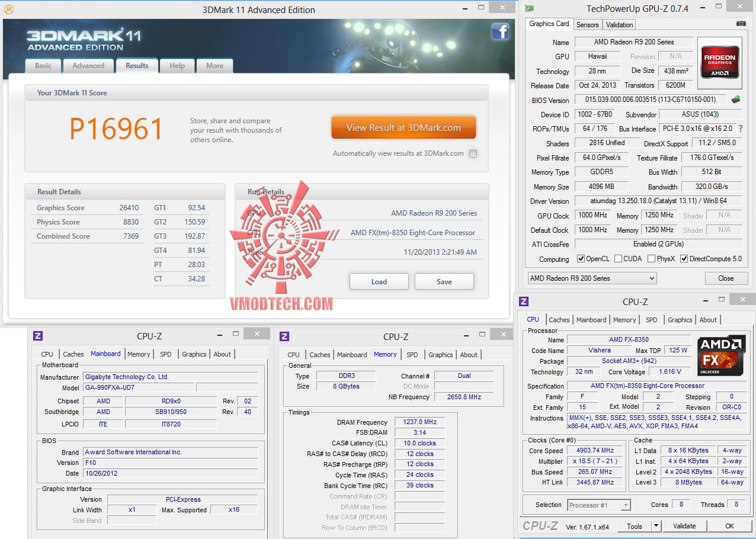Open the More tab in 3DMark 11
The height and width of the screenshot is (539, 756).
point(215,66)
